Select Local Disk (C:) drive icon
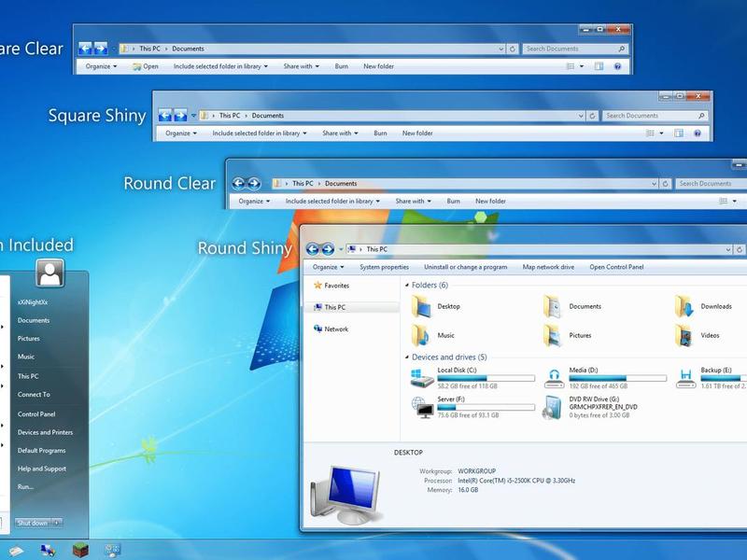 click(422, 379)
